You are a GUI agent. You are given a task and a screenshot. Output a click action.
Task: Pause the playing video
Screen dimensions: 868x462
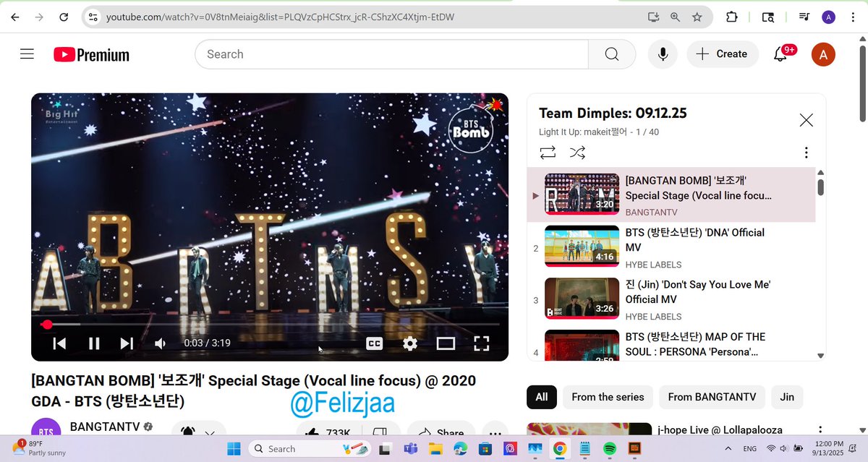[94, 343]
